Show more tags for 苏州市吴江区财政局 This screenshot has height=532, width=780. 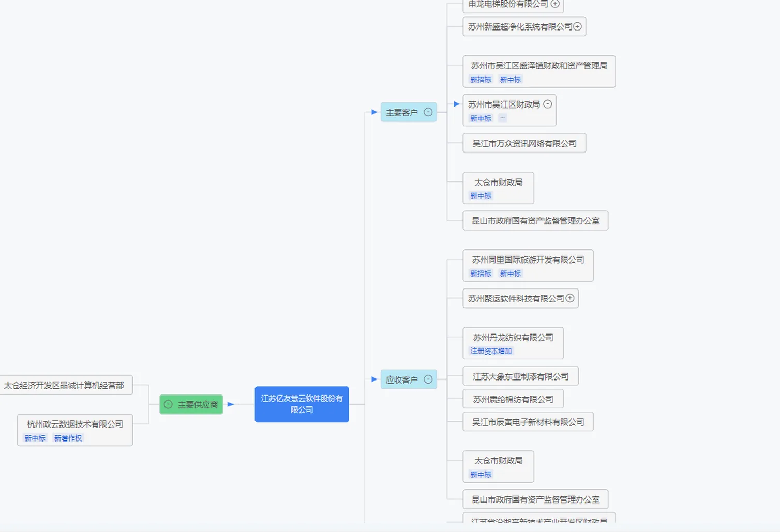pyautogui.click(x=503, y=118)
